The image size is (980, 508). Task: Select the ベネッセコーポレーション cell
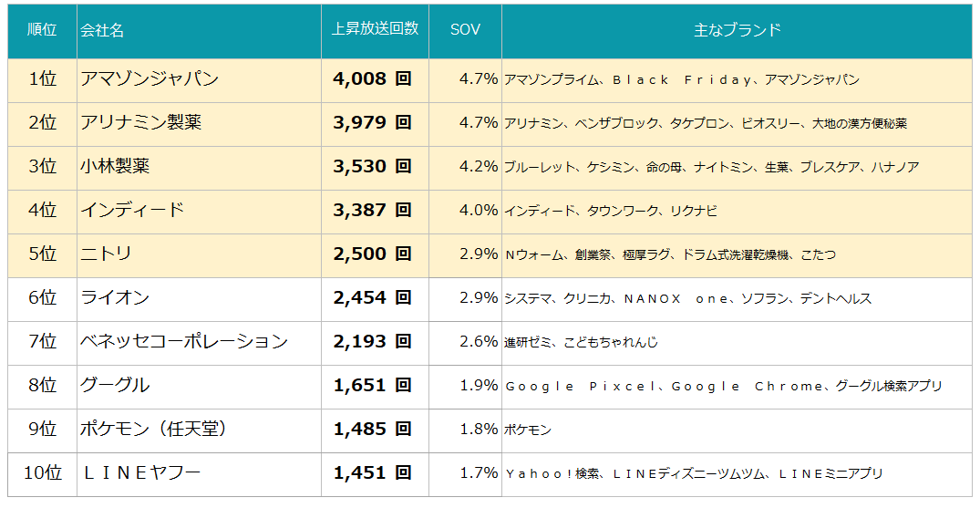(x=184, y=342)
